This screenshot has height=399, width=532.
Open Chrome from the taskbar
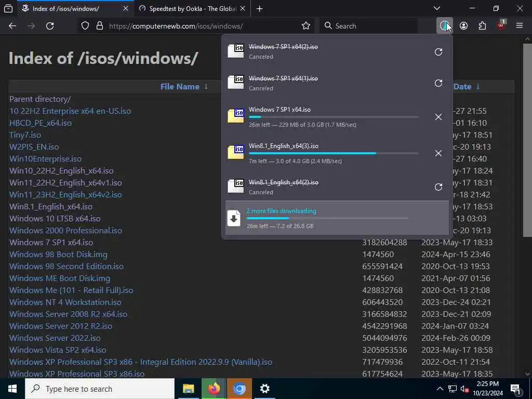pos(239,389)
